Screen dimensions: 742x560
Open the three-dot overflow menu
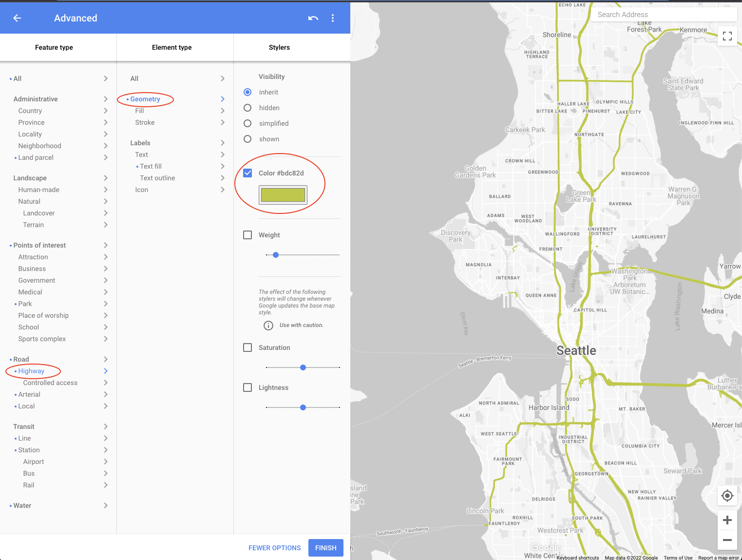[333, 18]
